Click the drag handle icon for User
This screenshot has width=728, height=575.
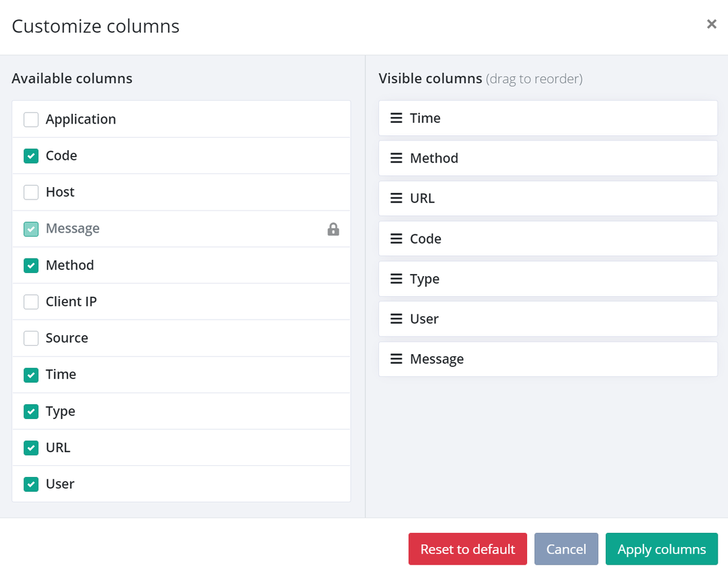(396, 319)
